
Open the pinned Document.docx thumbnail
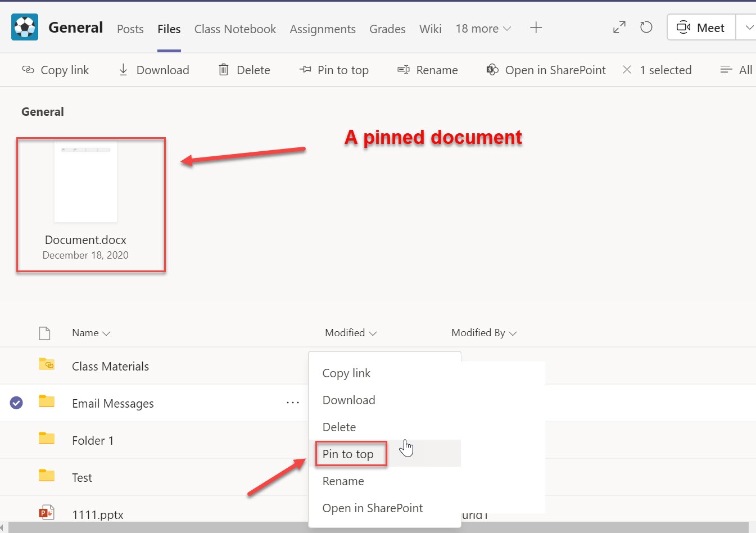(x=85, y=182)
